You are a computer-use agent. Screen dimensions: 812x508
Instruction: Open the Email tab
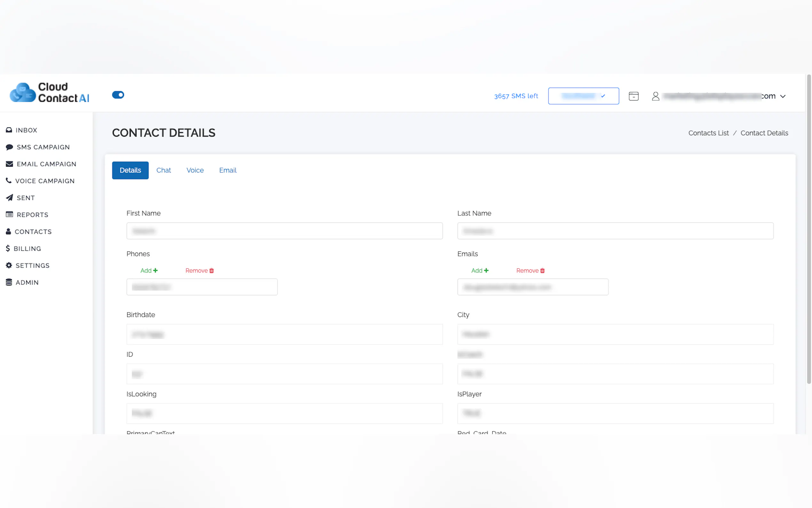tap(228, 170)
